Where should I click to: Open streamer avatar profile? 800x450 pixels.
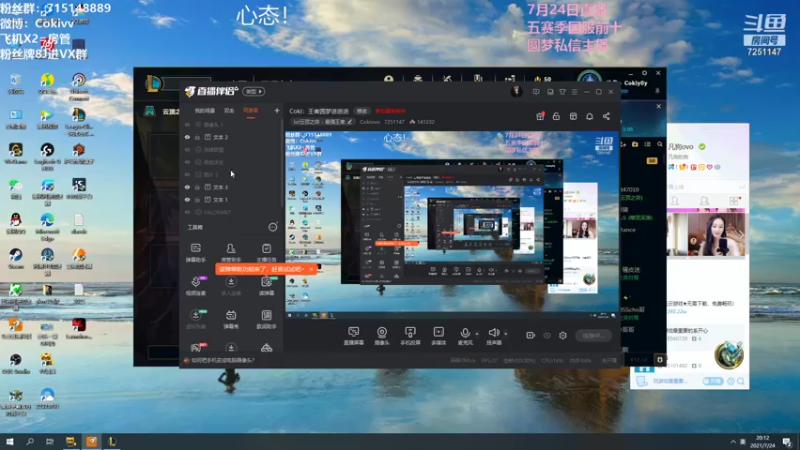tap(516, 91)
